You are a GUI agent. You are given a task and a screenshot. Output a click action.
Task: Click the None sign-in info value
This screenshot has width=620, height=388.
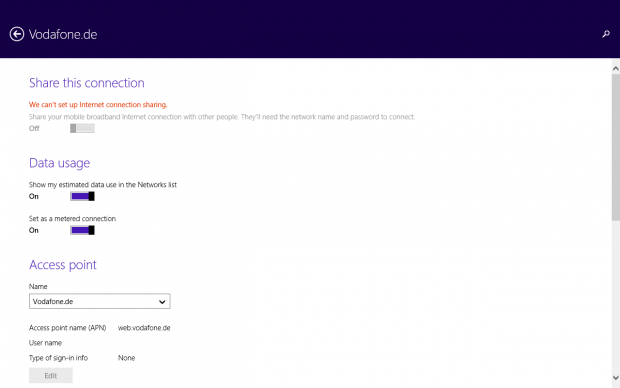coord(127,358)
